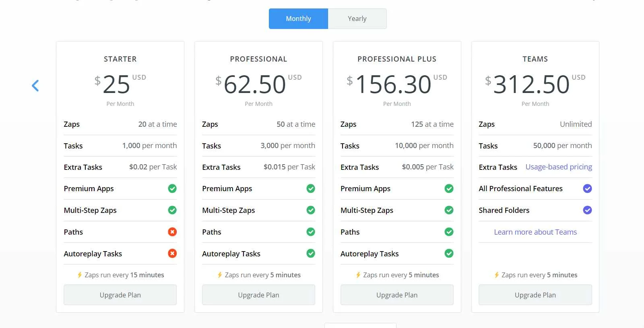
Task: Click '50 at a time' Zaps value
Action: tap(296, 124)
